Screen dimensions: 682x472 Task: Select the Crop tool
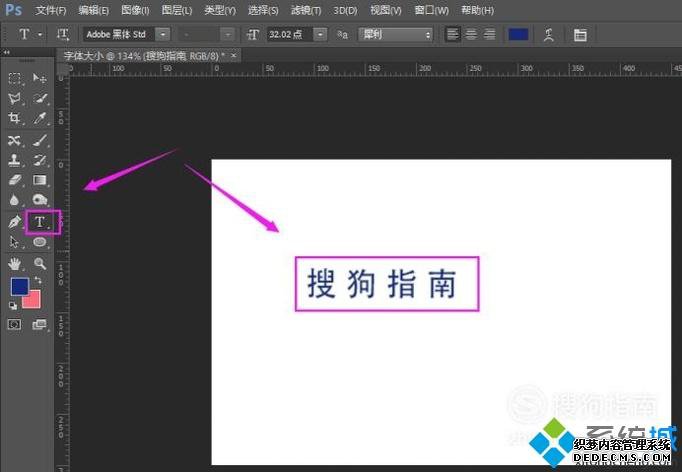point(14,118)
